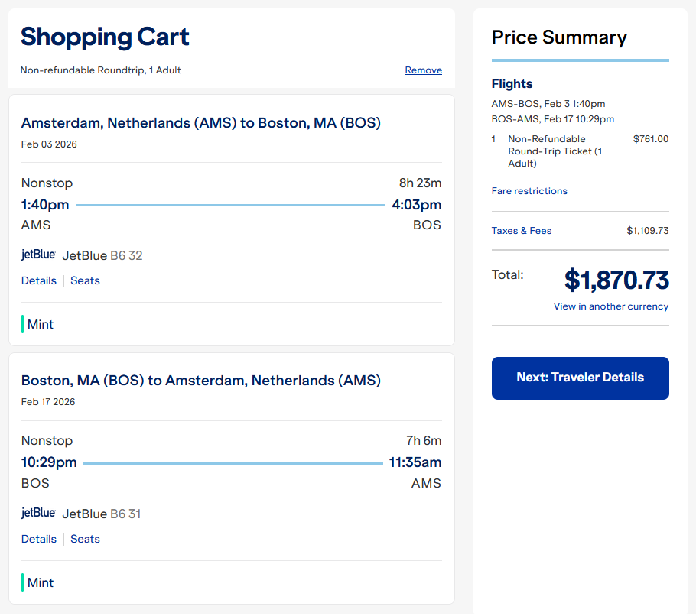The image size is (696, 616).
Task: Click the B6 32 flight number
Action: click(x=126, y=255)
